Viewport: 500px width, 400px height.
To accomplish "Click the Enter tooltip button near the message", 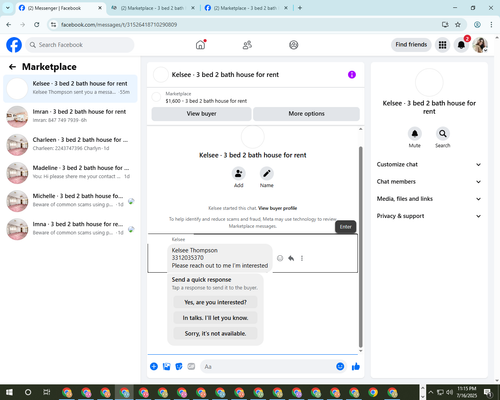I will coord(346,227).
